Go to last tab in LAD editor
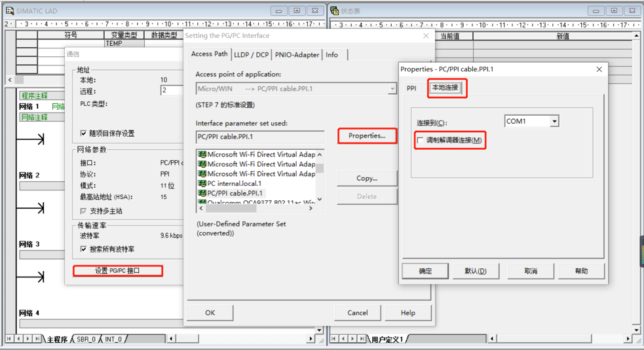Image resolution: width=644 pixels, height=350 pixels. pos(37,338)
